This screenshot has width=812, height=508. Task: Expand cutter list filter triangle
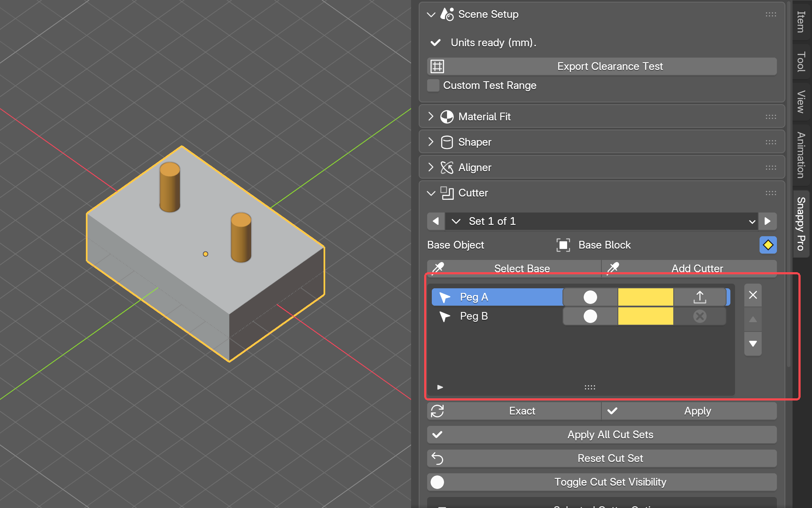(440, 387)
